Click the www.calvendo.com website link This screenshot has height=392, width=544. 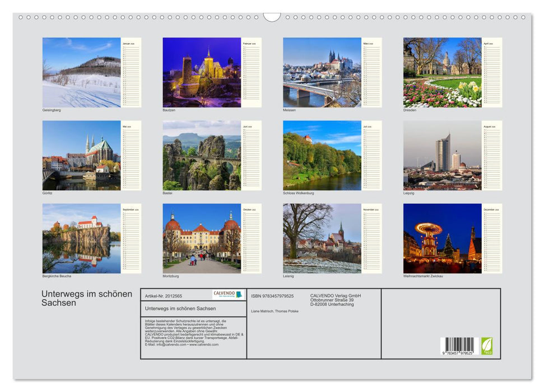(204, 346)
